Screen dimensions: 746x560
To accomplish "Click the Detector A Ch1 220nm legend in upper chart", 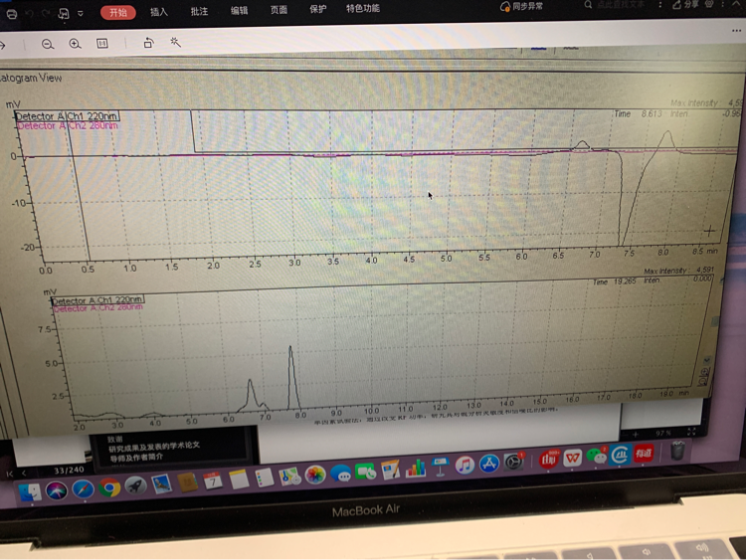I will tap(66, 116).
